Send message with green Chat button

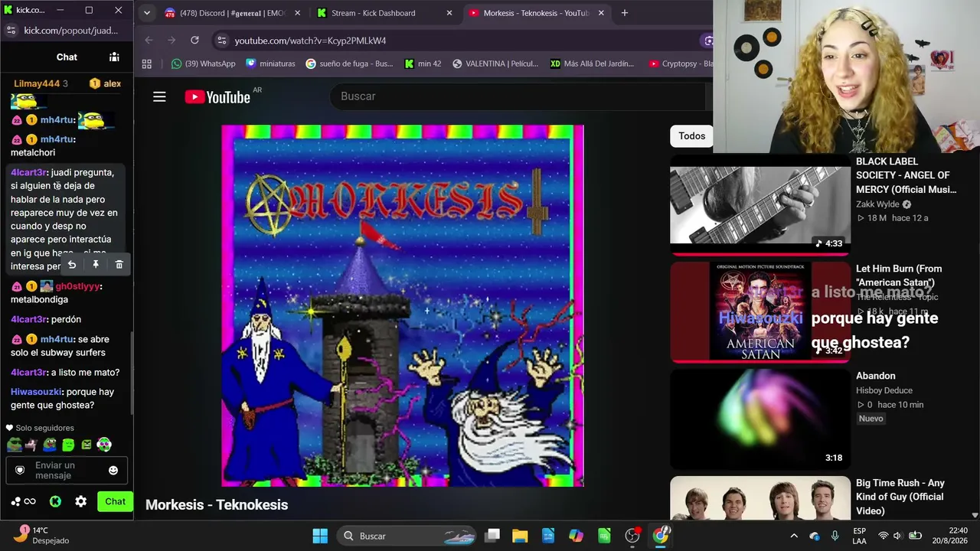point(115,502)
